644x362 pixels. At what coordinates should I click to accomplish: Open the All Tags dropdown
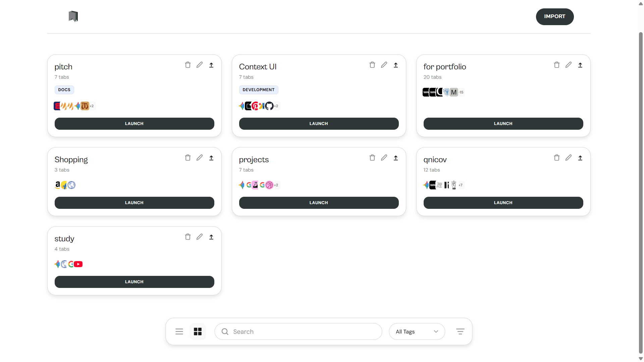[417, 331]
